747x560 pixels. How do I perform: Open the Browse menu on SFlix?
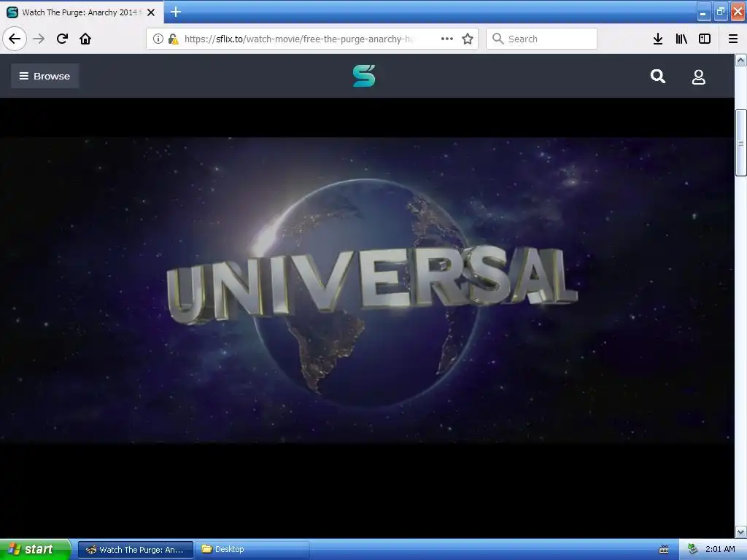[44, 76]
